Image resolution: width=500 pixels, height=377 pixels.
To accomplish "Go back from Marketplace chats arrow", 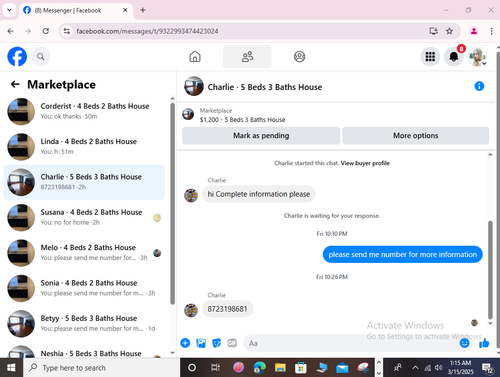I will [15, 84].
